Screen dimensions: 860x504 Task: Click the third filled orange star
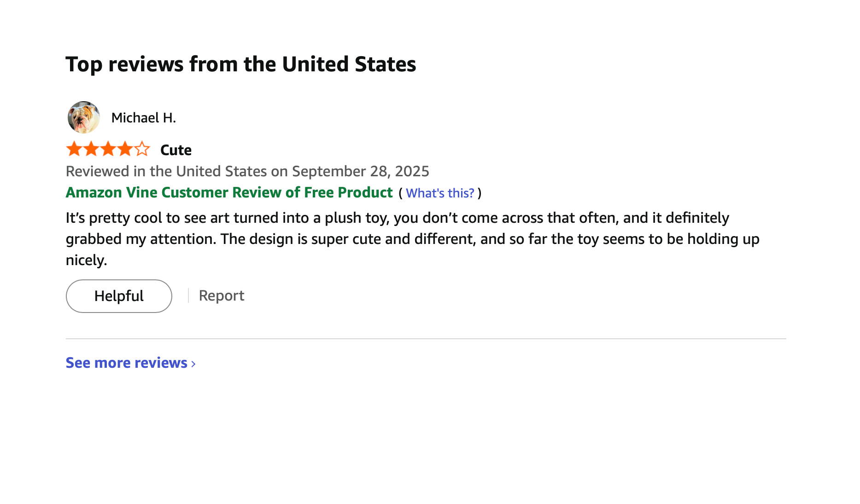(108, 149)
